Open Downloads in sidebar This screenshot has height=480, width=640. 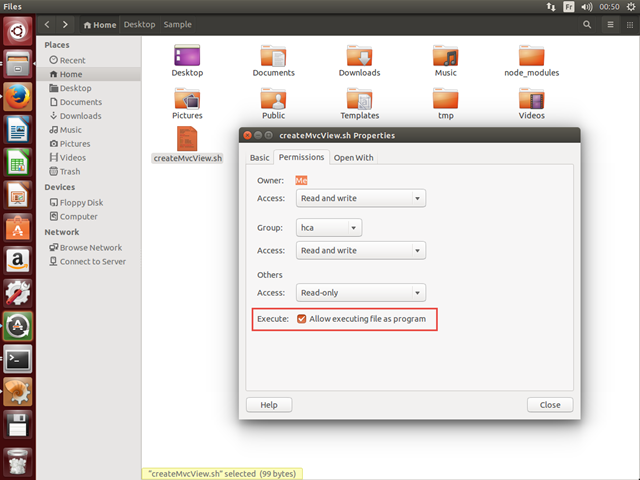tap(89, 116)
